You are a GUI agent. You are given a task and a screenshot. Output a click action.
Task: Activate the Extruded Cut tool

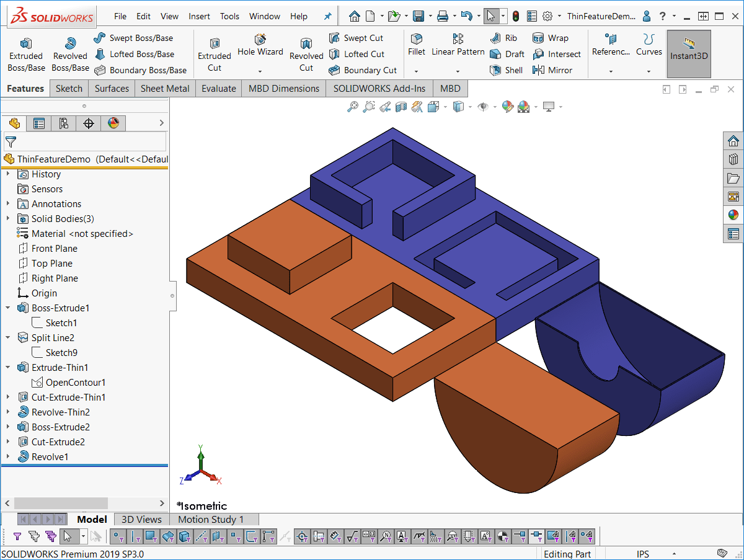pyautogui.click(x=215, y=53)
